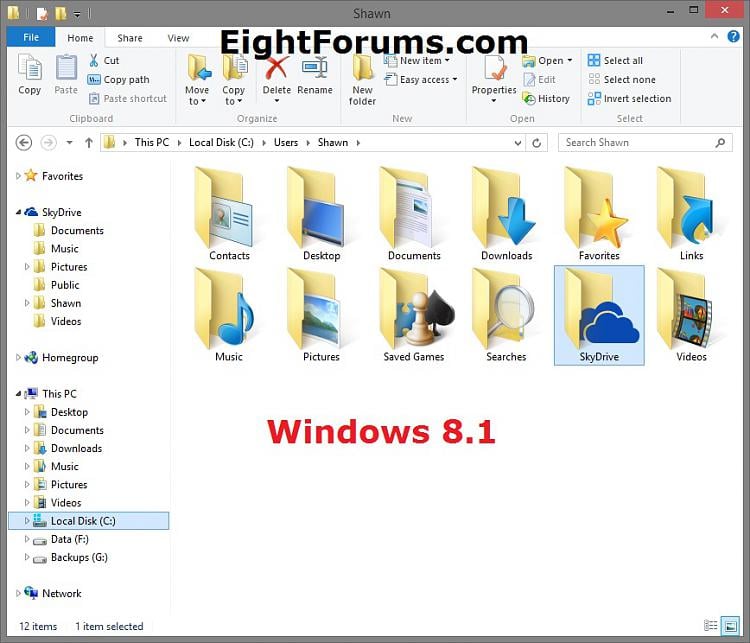Select the Favorites folder with star
Image resolution: width=750 pixels, height=643 pixels.
[599, 213]
